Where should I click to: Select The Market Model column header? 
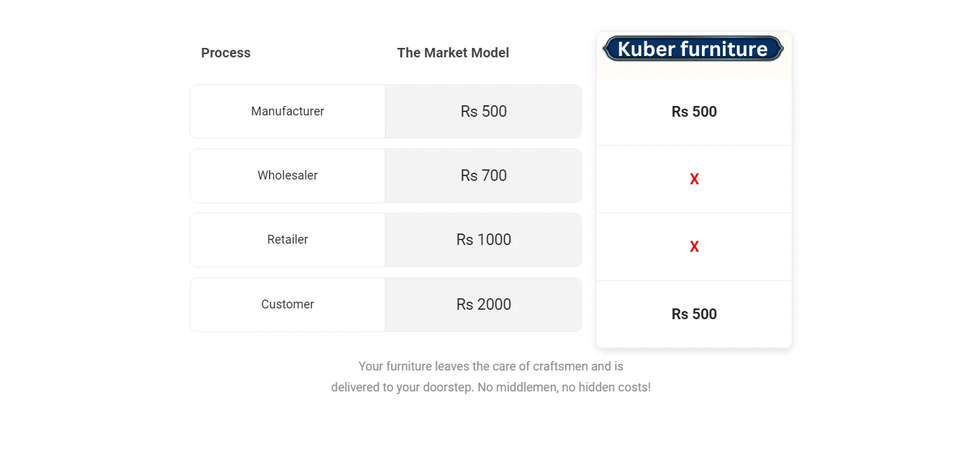pyautogui.click(x=453, y=53)
